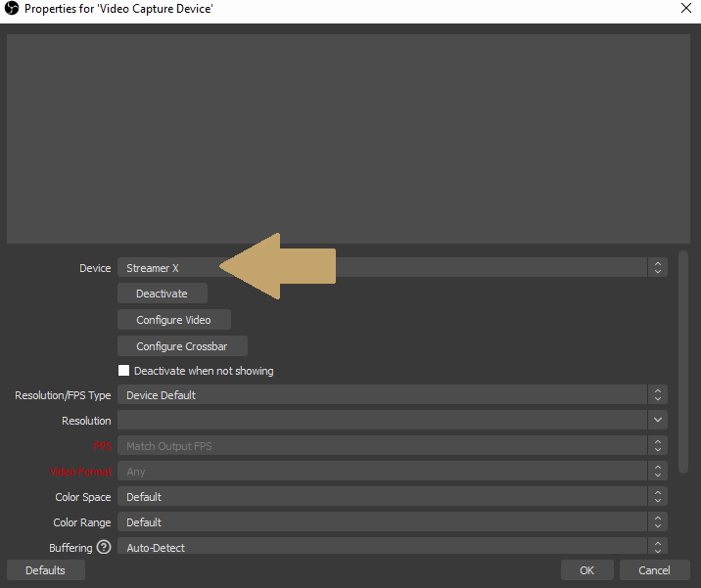Click the Cancel button
Screen dimensions: 701x588
[654, 570]
